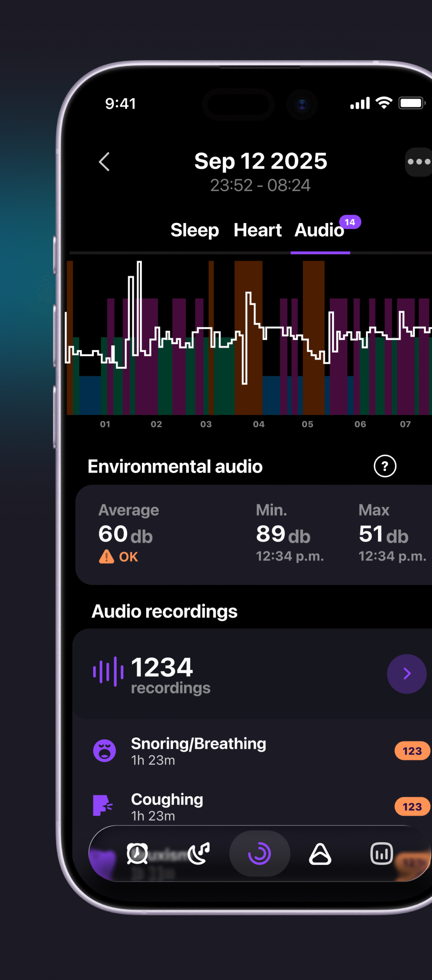Expand the Coughing 123 count badge
Screen dimensions: 432x980
412,807
